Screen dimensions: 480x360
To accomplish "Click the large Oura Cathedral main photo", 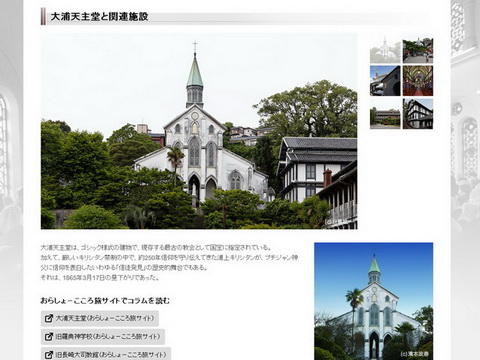I will pos(199,131).
